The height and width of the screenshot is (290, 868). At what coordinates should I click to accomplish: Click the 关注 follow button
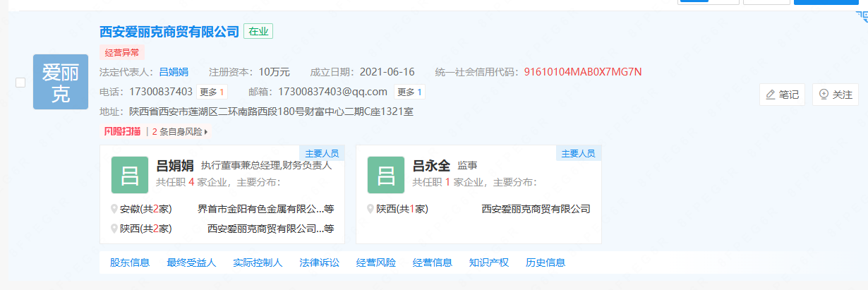point(836,95)
